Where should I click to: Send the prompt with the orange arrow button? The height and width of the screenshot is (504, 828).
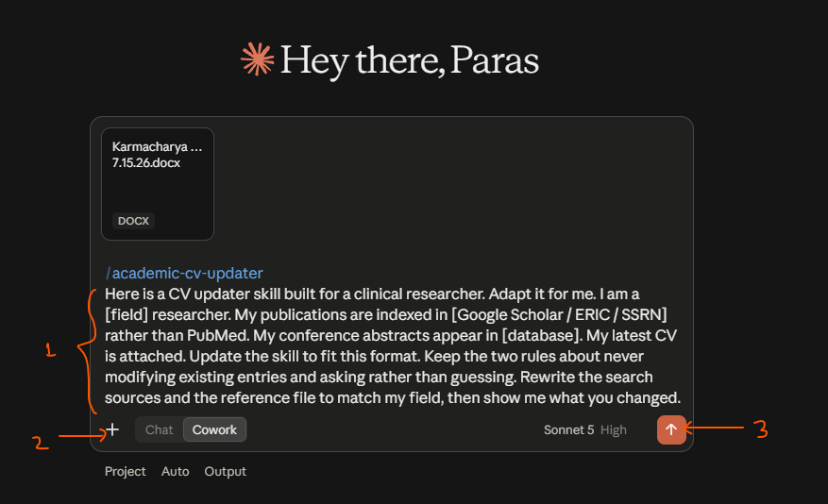coord(671,429)
